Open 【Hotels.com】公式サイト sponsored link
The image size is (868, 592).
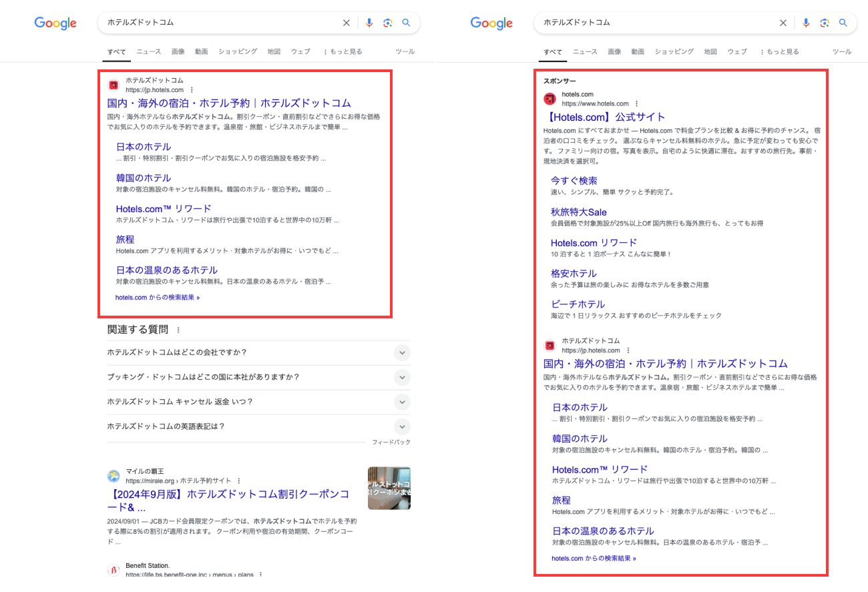tap(605, 117)
